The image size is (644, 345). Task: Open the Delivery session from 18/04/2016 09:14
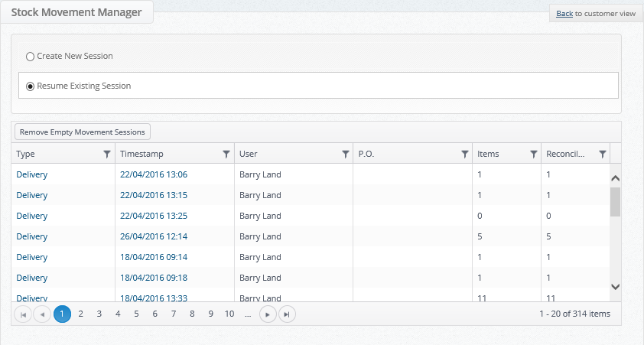click(x=31, y=257)
